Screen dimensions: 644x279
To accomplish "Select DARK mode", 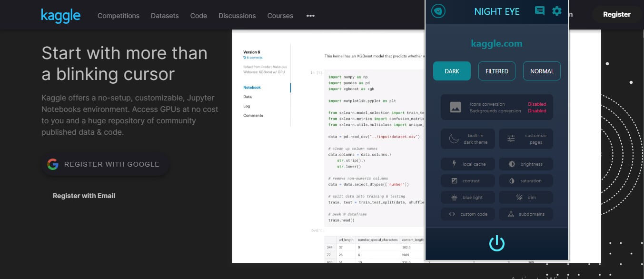I will point(452,71).
